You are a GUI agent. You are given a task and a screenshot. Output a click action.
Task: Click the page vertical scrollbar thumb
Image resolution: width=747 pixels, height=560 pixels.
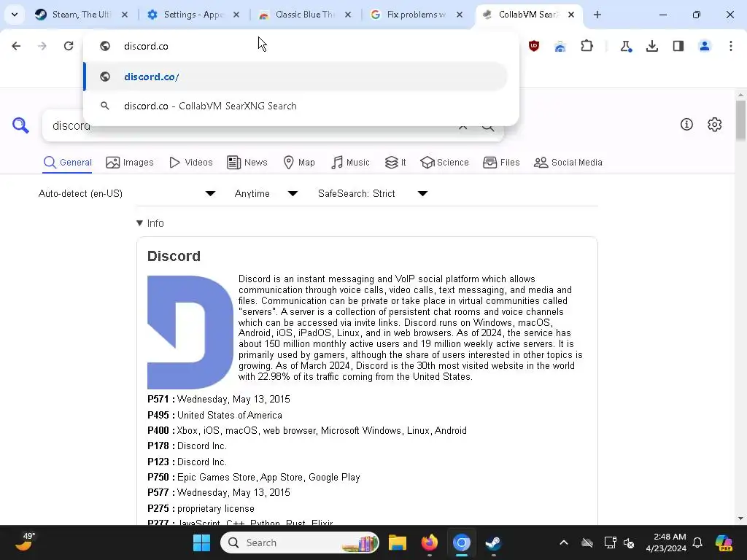tap(740, 120)
